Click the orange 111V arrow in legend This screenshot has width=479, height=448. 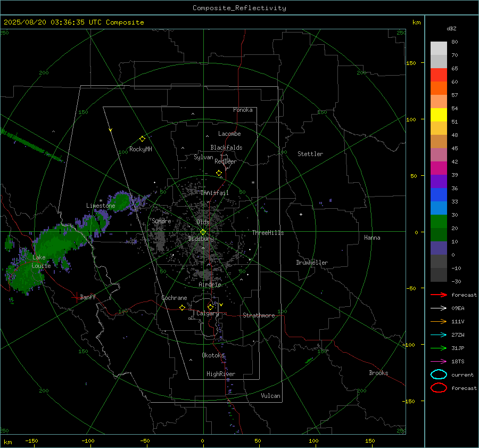(439, 321)
